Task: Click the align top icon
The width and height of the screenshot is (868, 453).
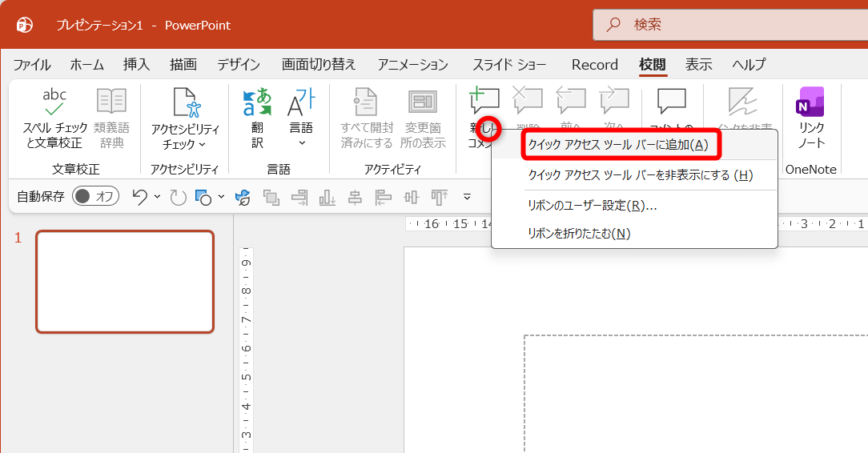Action: point(440,197)
